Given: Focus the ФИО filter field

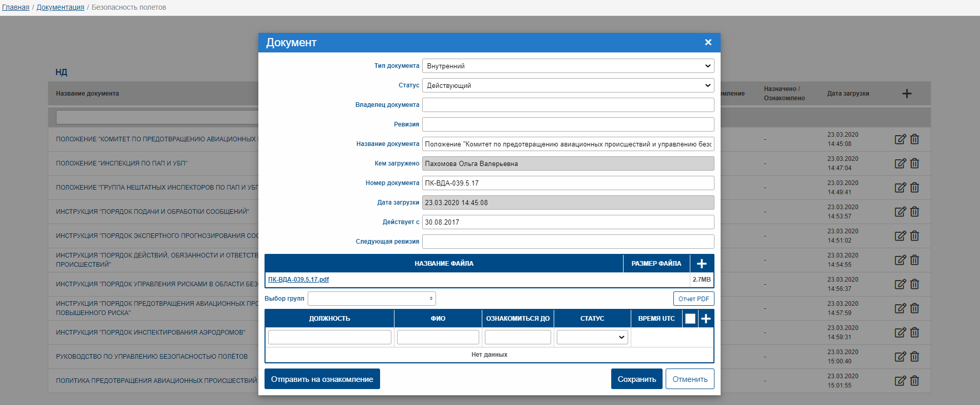Looking at the screenshot, I should point(438,337).
